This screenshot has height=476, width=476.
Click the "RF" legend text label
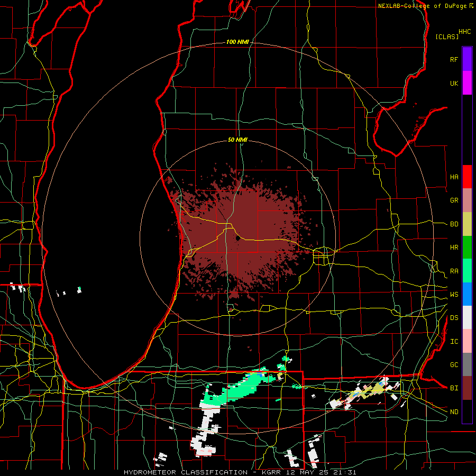454,59
